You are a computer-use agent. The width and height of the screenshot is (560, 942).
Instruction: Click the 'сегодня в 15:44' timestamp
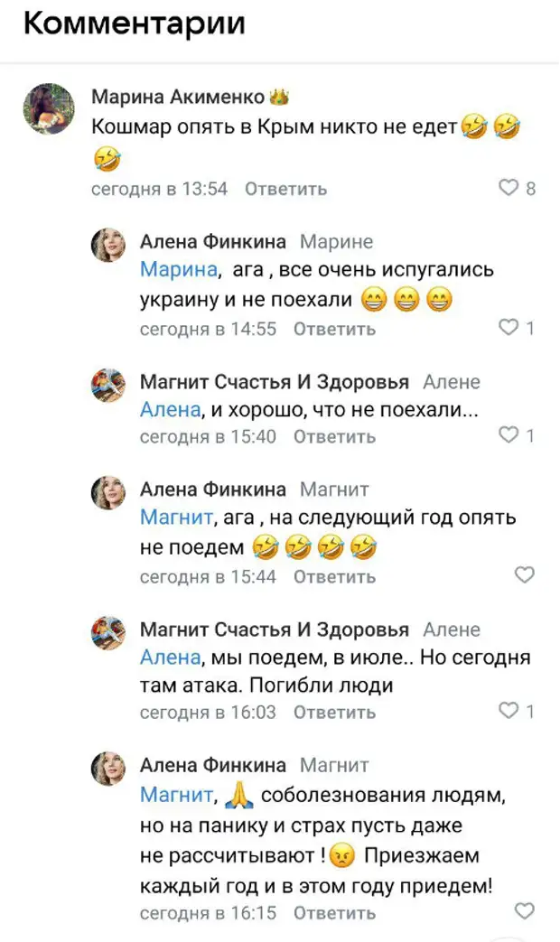pyautogui.click(x=208, y=576)
